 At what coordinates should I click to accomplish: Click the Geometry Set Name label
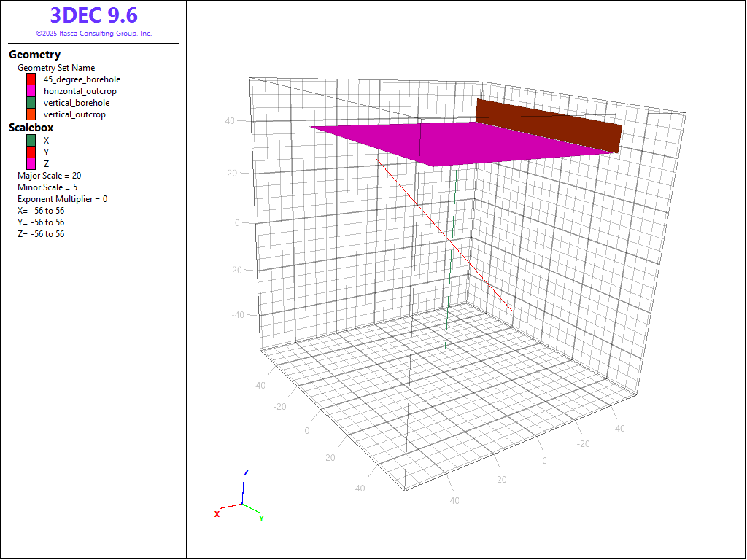[56, 68]
